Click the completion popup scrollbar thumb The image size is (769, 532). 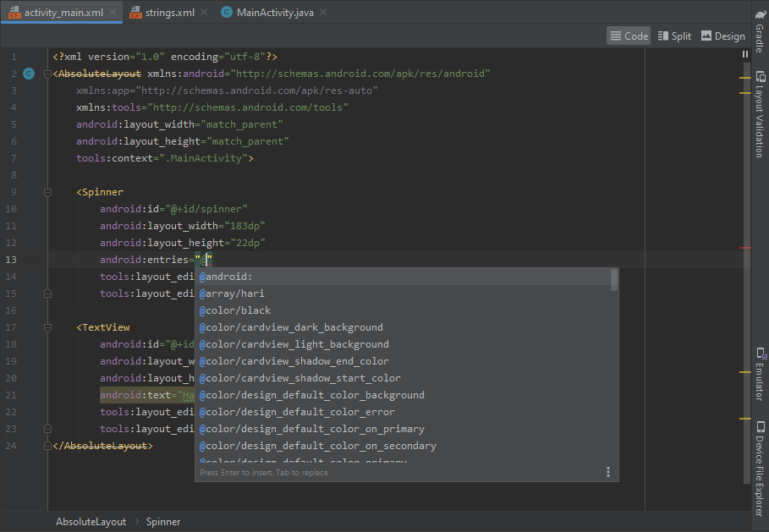click(x=614, y=280)
